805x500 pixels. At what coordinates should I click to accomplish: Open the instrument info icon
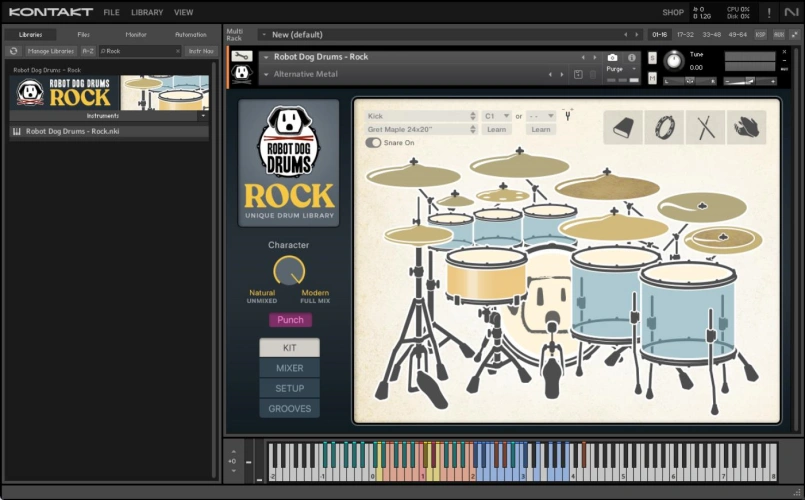coord(632,57)
